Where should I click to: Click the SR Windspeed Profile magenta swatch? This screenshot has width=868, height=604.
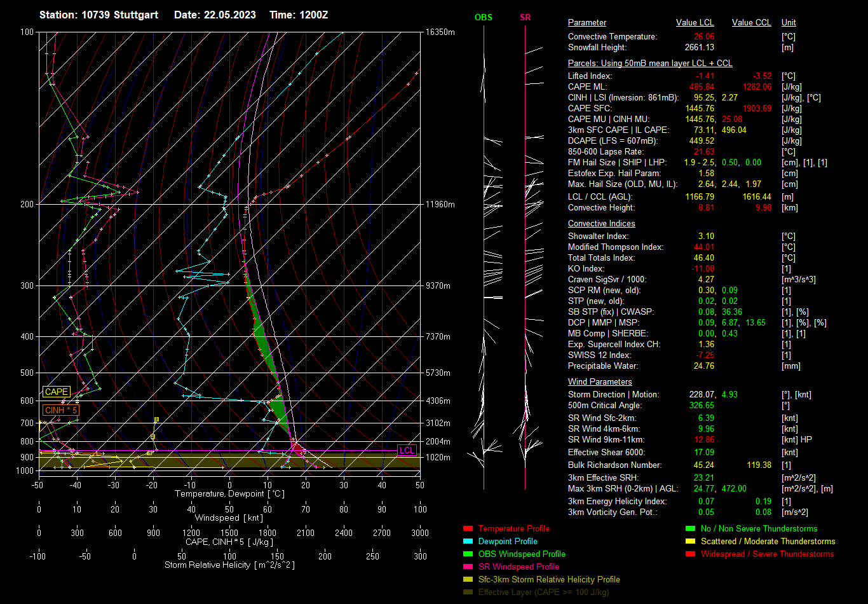(468, 567)
